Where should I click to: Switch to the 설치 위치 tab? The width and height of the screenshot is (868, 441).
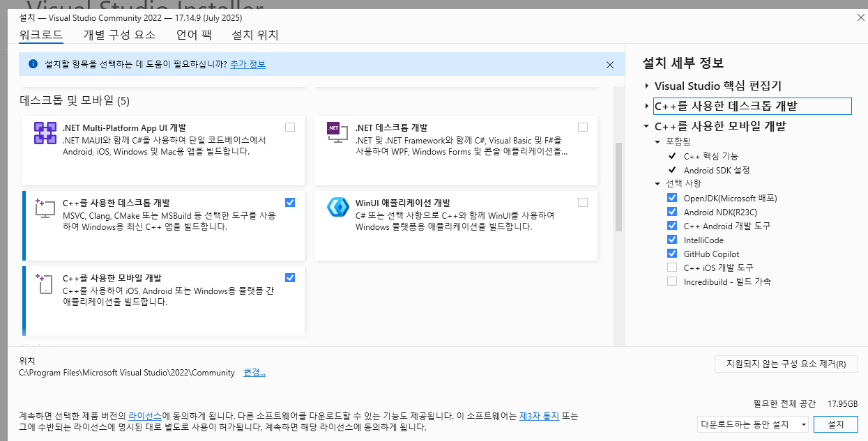(x=255, y=35)
